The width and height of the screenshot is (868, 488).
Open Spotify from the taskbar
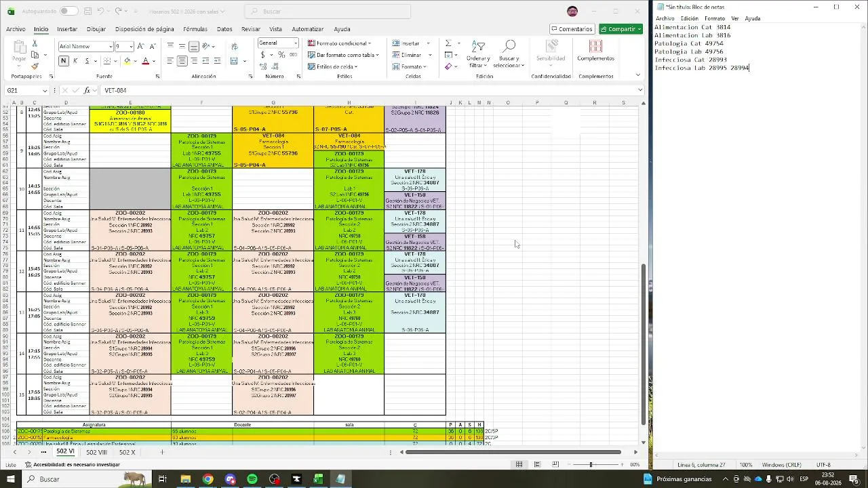(252, 479)
